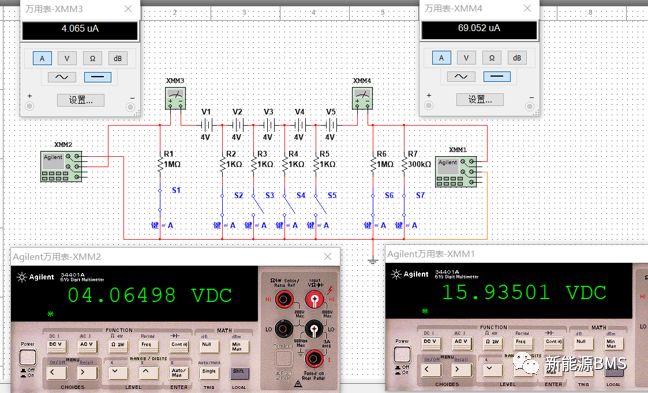Click the DC V function key on XMM2 panel

click(x=56, y=346)
